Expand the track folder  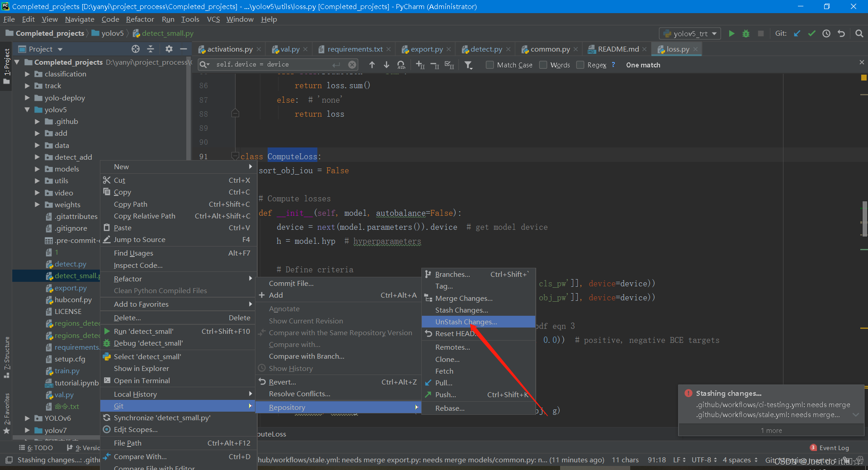click(x=27, y=85)
